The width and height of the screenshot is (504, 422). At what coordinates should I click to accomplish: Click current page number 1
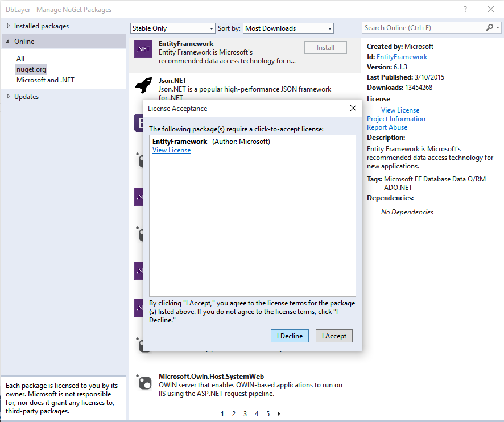pyautogui.click(x=222, y=414)
